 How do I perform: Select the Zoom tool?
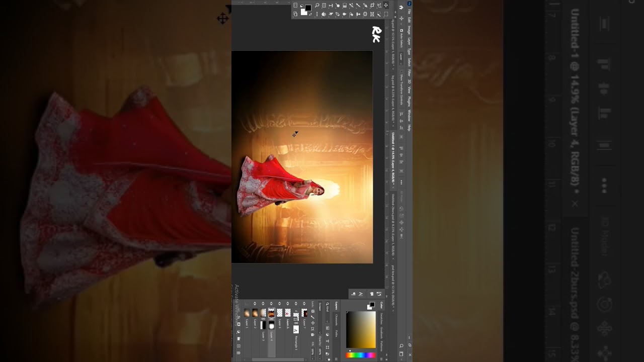[317, 5]
